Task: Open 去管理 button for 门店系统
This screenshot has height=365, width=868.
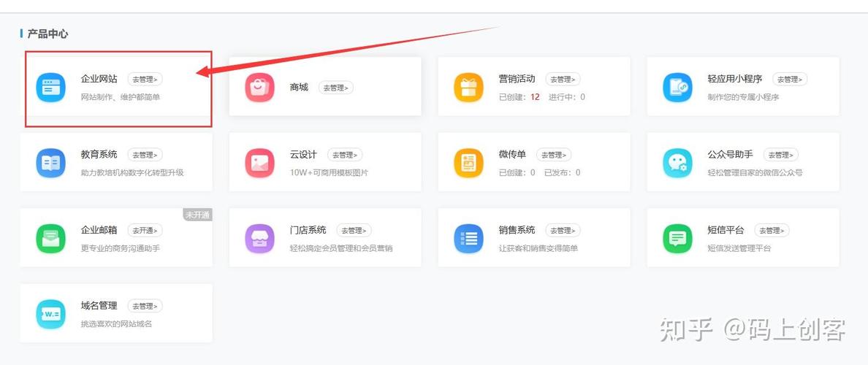Action: click(354, 231)
